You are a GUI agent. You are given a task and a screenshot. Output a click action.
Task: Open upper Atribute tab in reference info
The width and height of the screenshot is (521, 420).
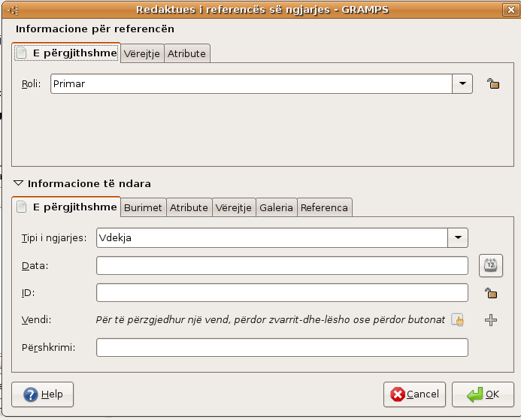click(186, 54)
